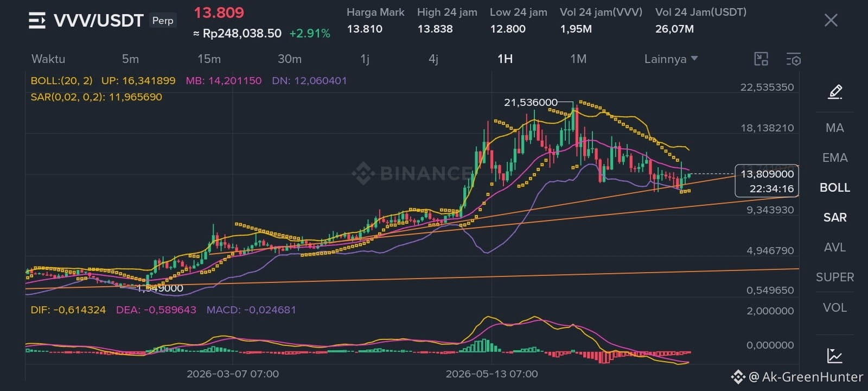Image resolution: width=868 pixels, height=391 pixels.
Task: Tap the last price 13.809
Action: coord(219,12)
